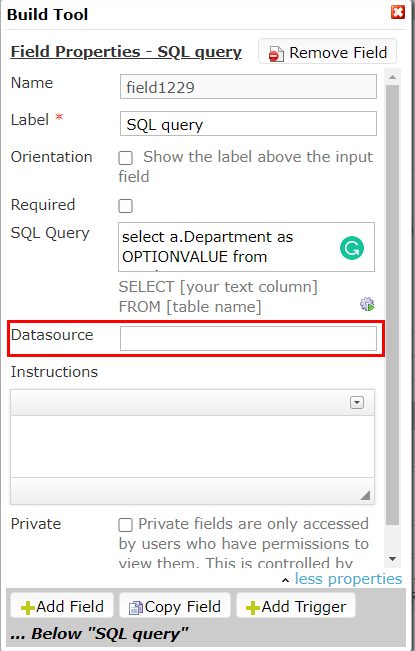
Task: Enable Show the label above input checkbox
Action: 126,158
